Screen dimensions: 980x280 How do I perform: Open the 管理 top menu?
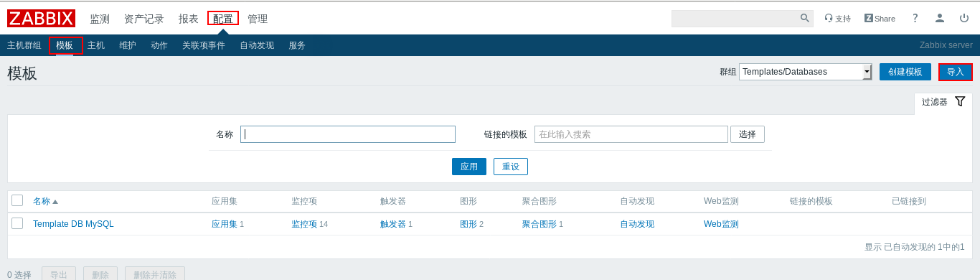click(258, 19)
